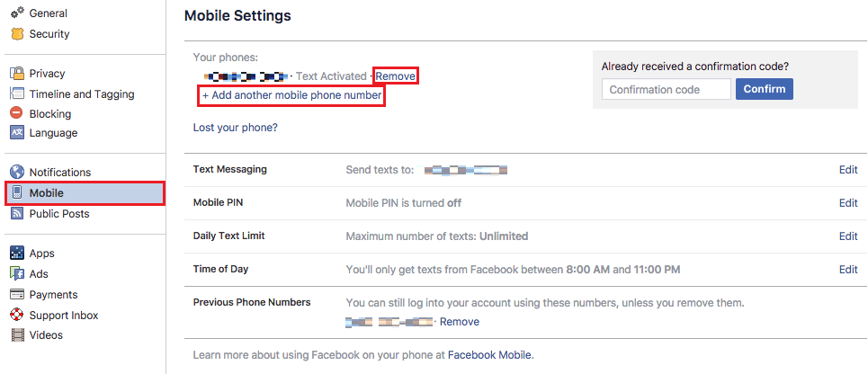
Task: Click the Blocking red stop icon
Action: [x=16, y=113]
